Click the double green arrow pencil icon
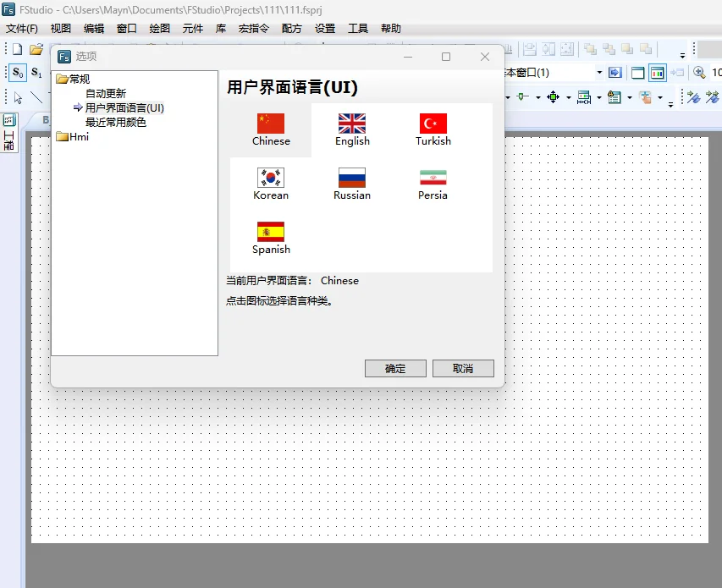722x588 pixels. click(712, 97)
